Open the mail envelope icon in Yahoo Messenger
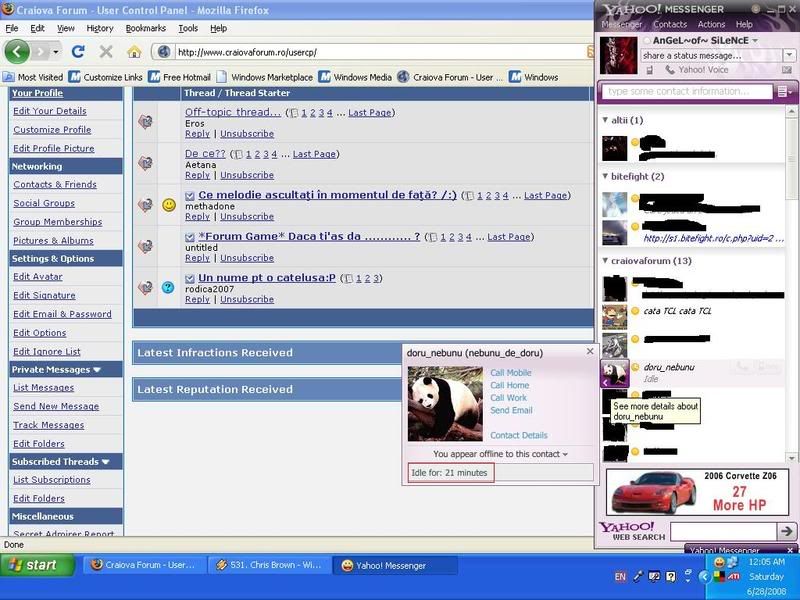Viewport: 800px width, 600px height. [787, 70]
